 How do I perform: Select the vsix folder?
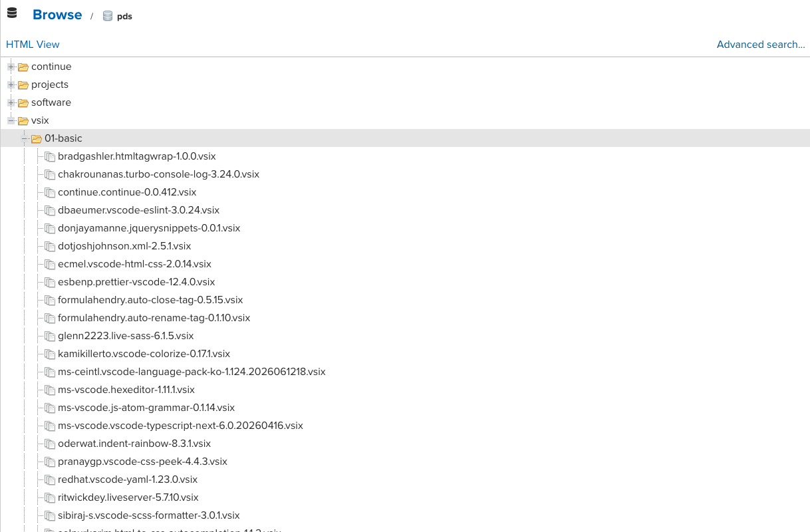click(x=40, y=120)
